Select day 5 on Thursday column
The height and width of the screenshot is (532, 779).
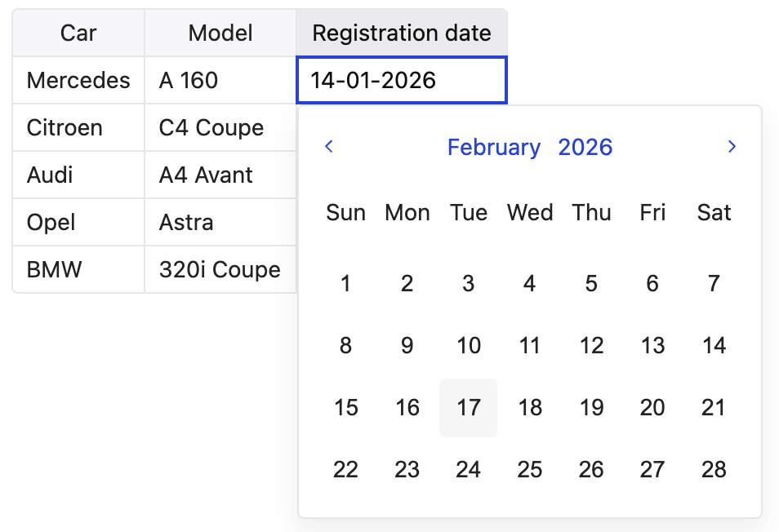591,284
